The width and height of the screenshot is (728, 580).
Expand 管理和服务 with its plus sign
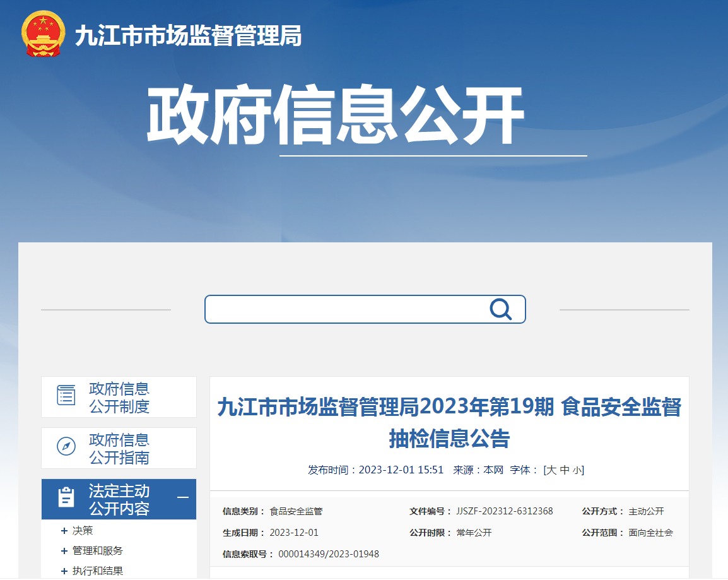click(64, 551)
